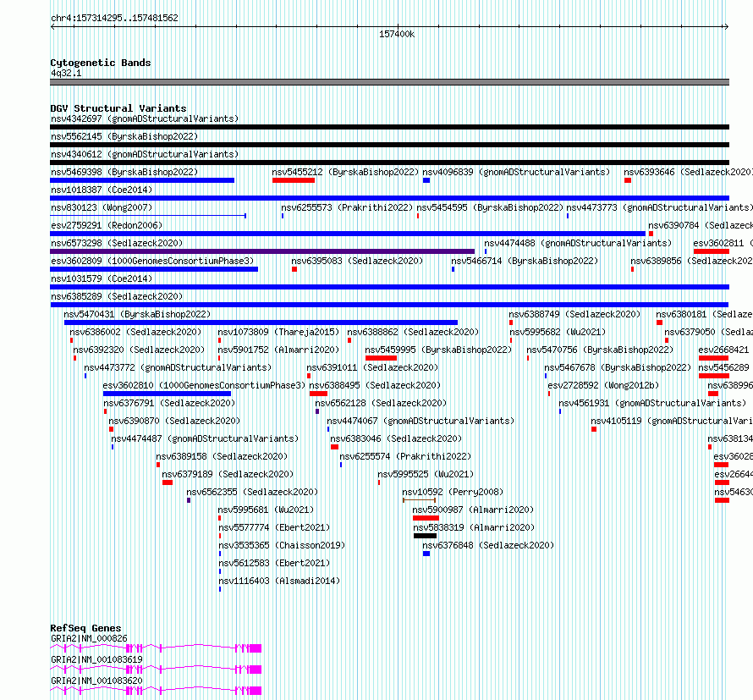Open GRIA2|NM_001083620 transcript label
Viewport: 753px width, 700px height.
click(96, 681)
